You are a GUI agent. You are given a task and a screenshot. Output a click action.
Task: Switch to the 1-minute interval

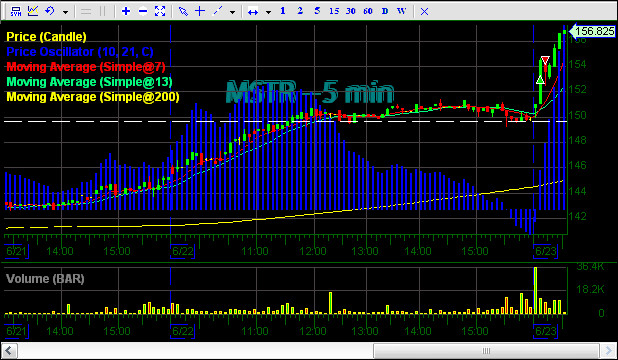point(283,11)
